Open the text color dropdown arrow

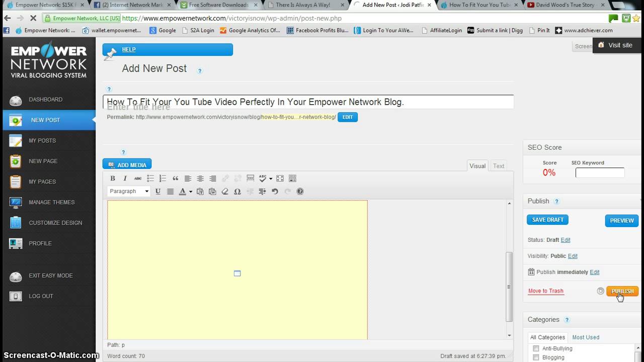click(x=191, y=192)
